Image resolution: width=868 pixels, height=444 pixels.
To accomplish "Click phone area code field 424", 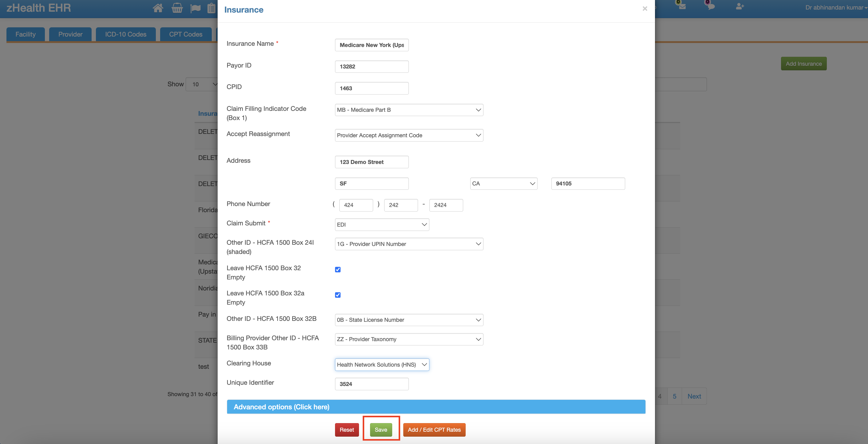I will (x=356, y=205).
